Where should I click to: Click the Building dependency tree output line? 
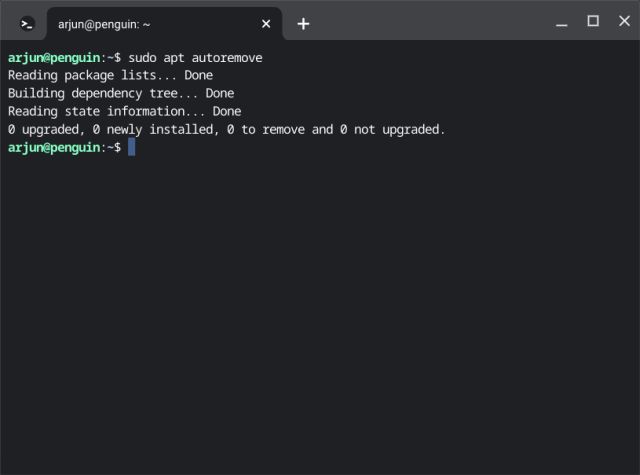[x=120, y=93]
